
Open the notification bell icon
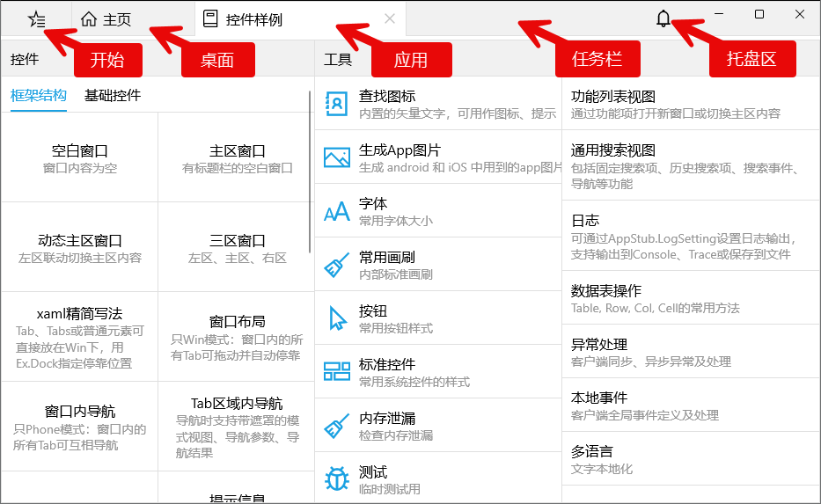pyautogui.click(x=663, y=18)
